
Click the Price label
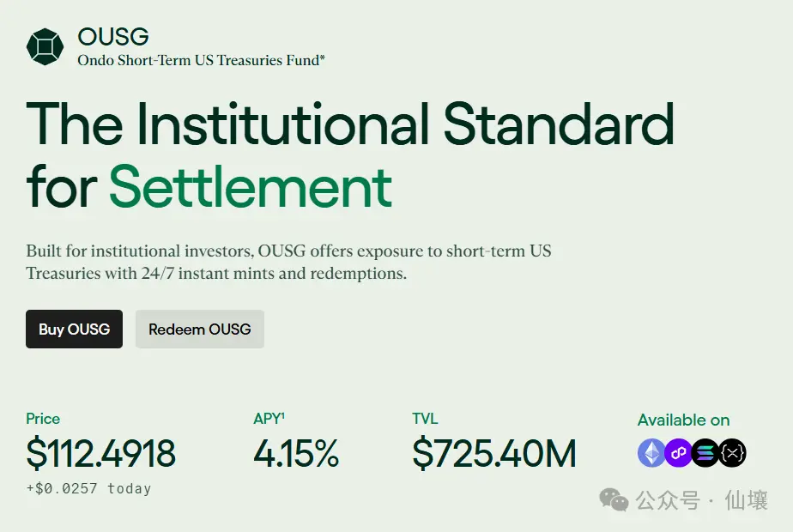coord(43,419)
